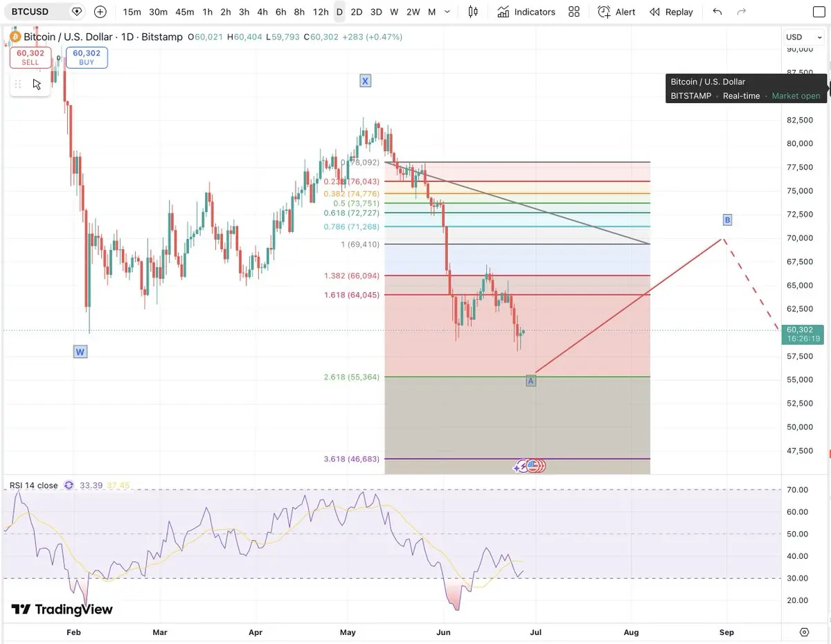Click the Bitcoin logo in chart legend
Screen dimensions: 831x644
pyautogui.click(x=15, y=37)
